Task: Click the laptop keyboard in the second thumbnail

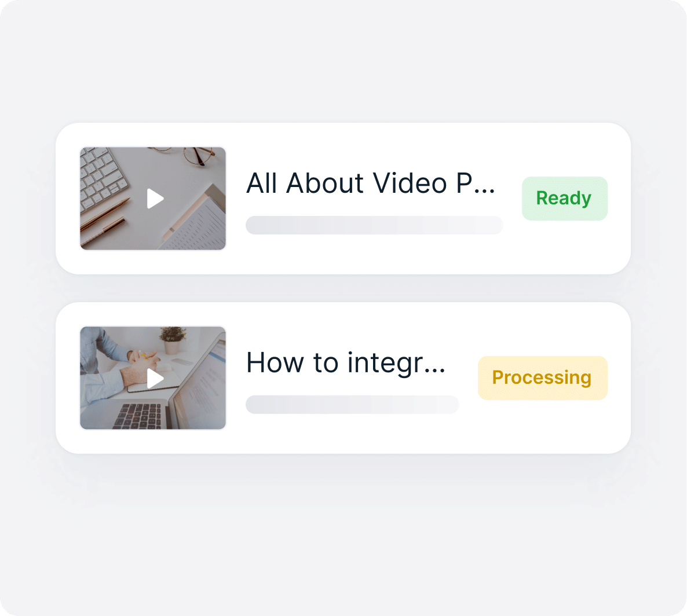Action: 139,415
